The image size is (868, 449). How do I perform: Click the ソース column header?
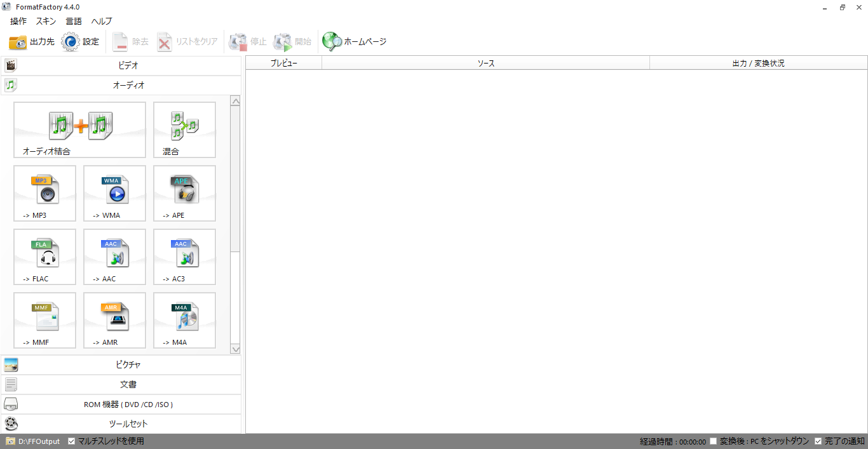point(486,63)
